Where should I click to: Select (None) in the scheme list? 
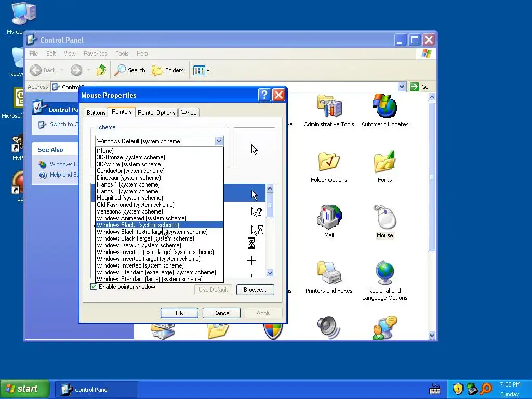click(159, 151)
